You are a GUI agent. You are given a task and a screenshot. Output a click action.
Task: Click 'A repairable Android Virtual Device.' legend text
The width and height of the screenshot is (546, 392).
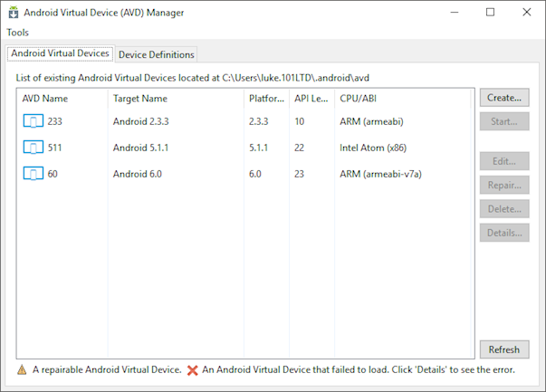pos(107,369)
